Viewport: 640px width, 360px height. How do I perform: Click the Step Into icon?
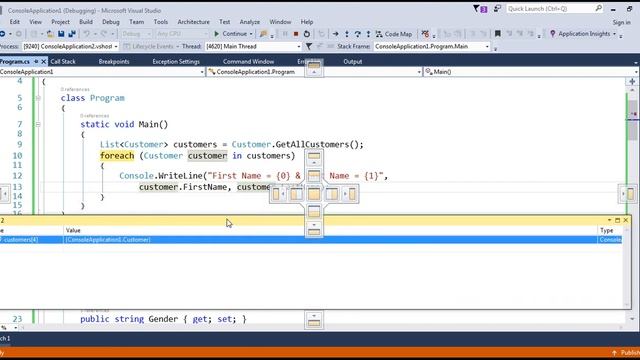click(x=347, y=34)
